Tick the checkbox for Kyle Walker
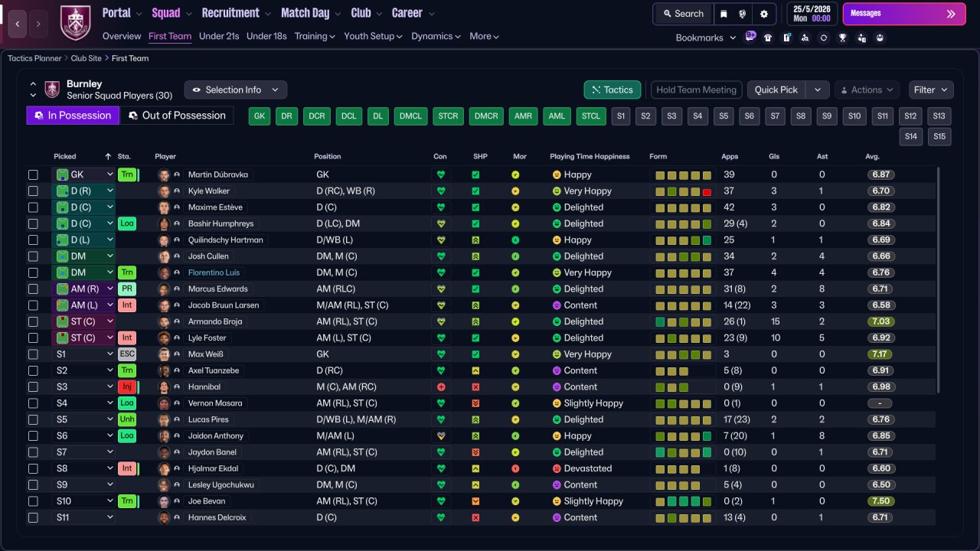The width and height of the screenshot is (980, 551). (33, 191)
